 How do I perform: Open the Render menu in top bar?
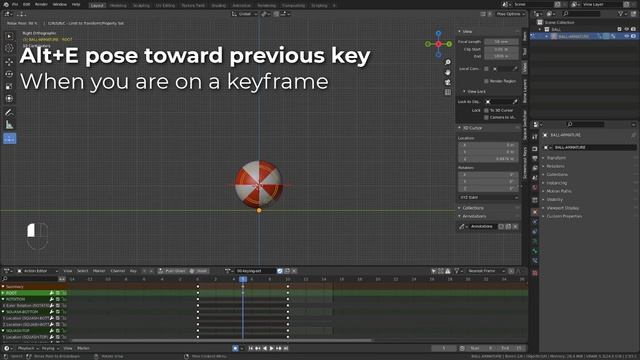[41, 4]
